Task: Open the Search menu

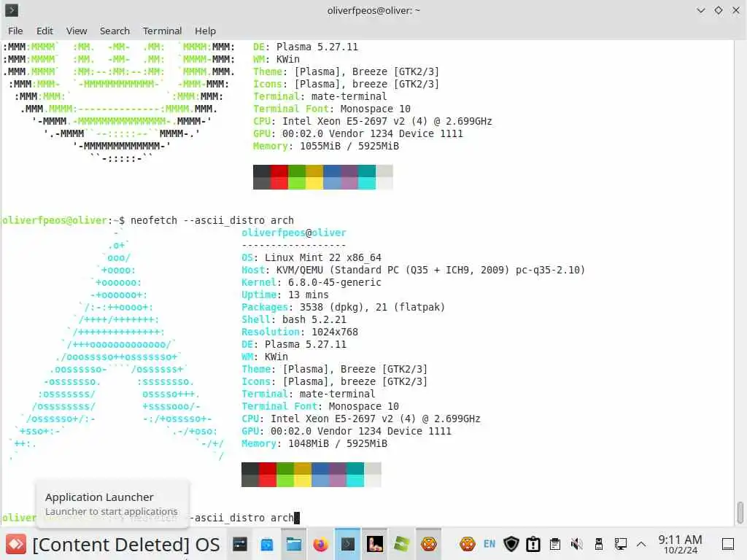Action: (x=115, y=31)
